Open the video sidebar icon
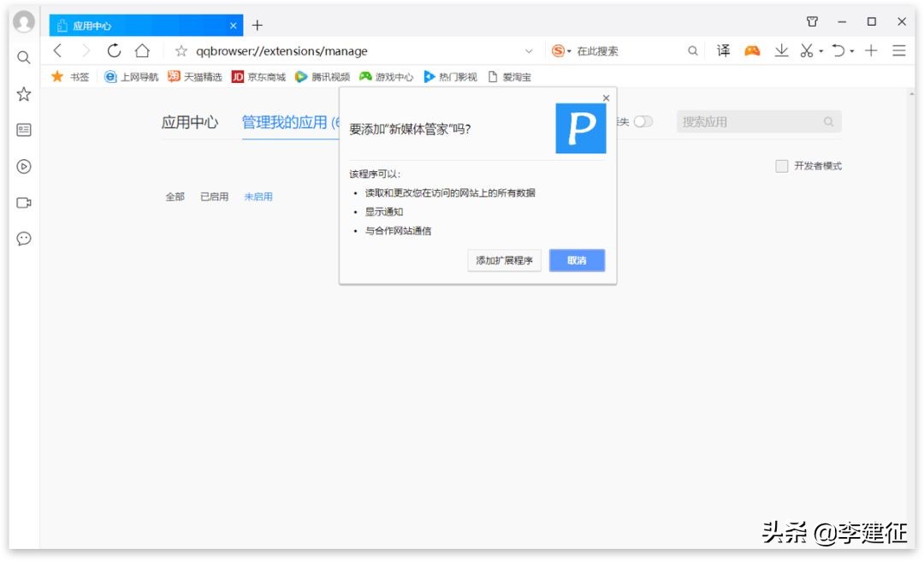This screenshot has height=561, width=924. tap(23, 167)
